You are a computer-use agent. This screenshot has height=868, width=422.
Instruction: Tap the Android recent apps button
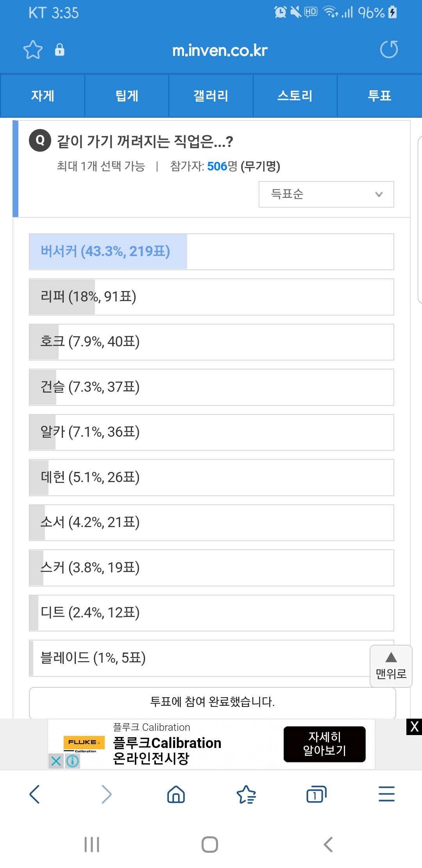click(92, 845)
